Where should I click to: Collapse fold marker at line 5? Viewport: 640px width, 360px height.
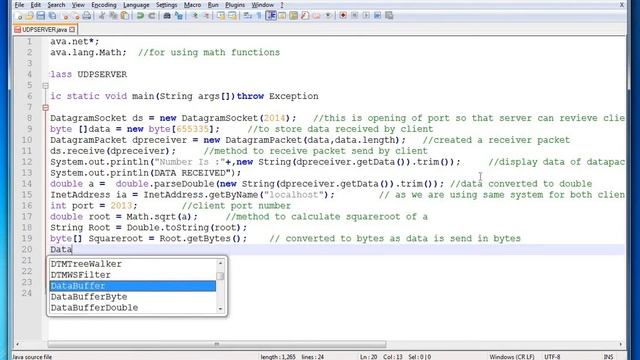point(45,86)
